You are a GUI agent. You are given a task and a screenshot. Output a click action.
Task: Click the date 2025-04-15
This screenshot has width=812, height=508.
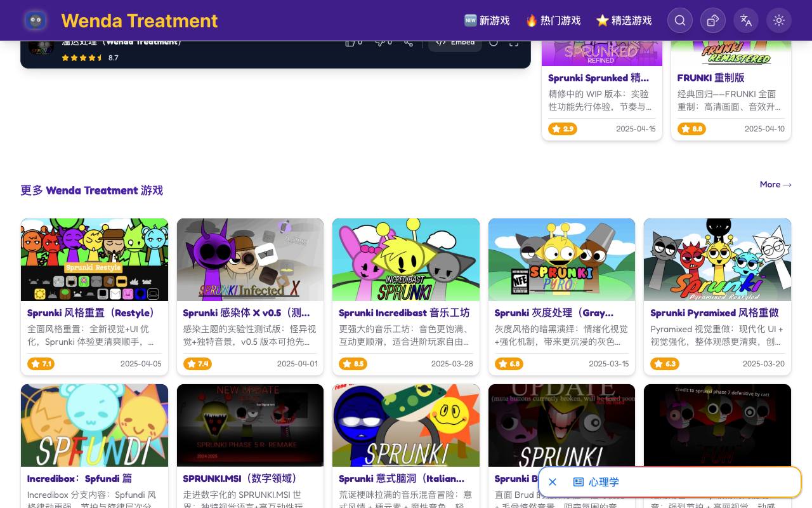(636, 129)
